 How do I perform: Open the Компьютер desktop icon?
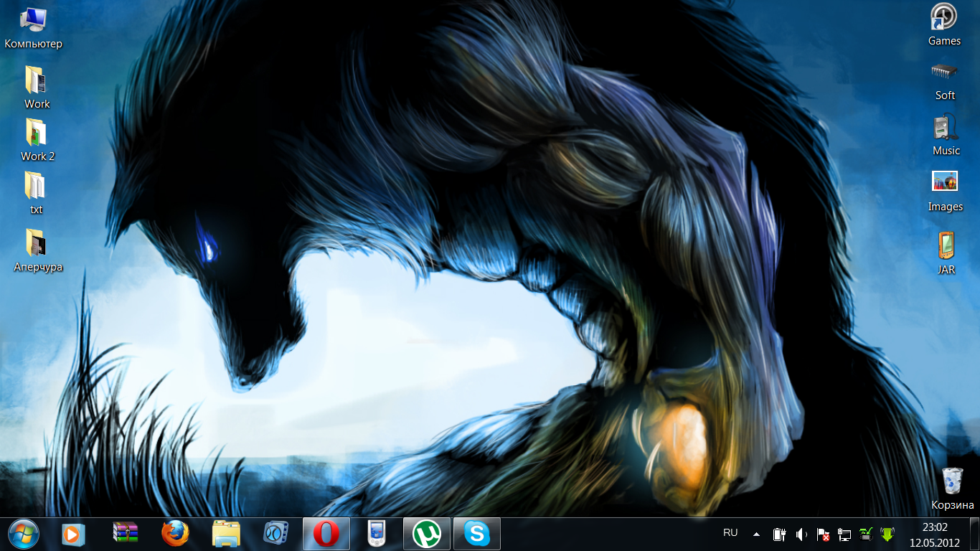coord(34,29)
